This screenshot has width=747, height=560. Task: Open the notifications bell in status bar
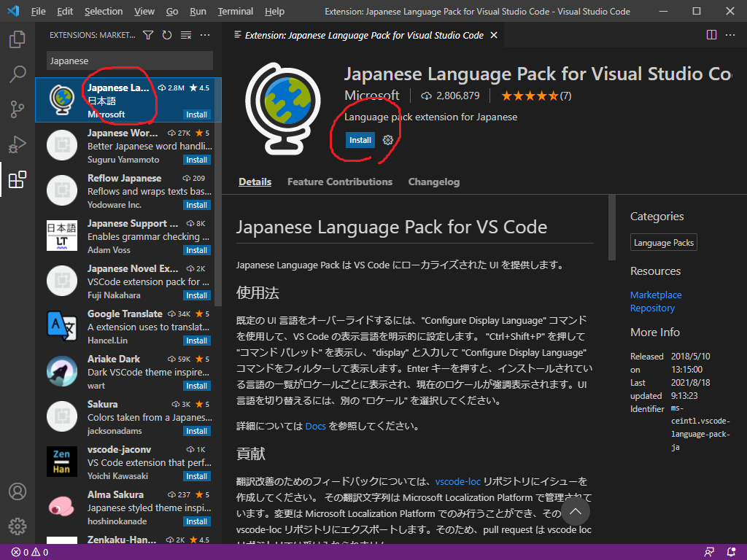(x=733, y=552)
